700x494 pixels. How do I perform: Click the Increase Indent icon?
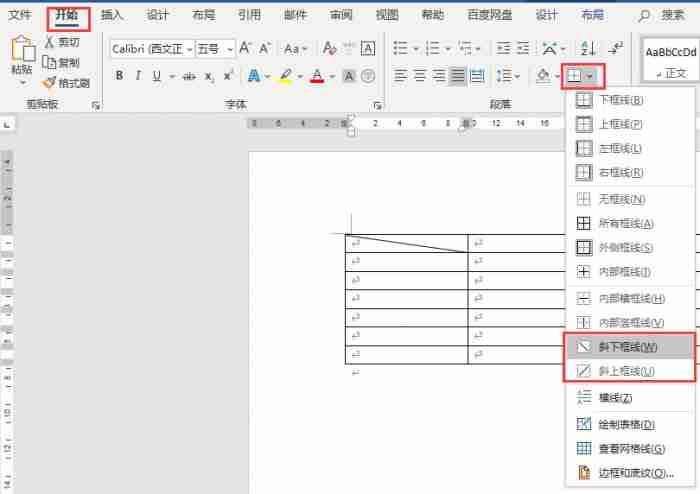click(523, 48)
